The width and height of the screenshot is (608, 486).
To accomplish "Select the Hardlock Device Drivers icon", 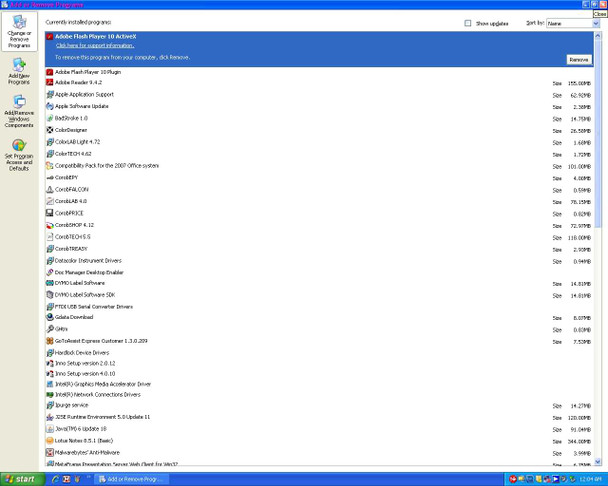I will point(50,353).
